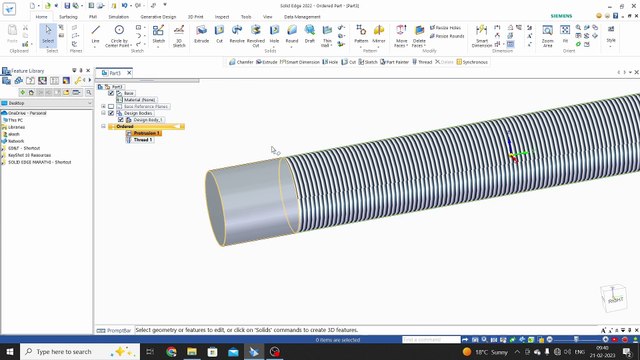Open the Pattern dropdown arrow

click(x=361, y=47)
